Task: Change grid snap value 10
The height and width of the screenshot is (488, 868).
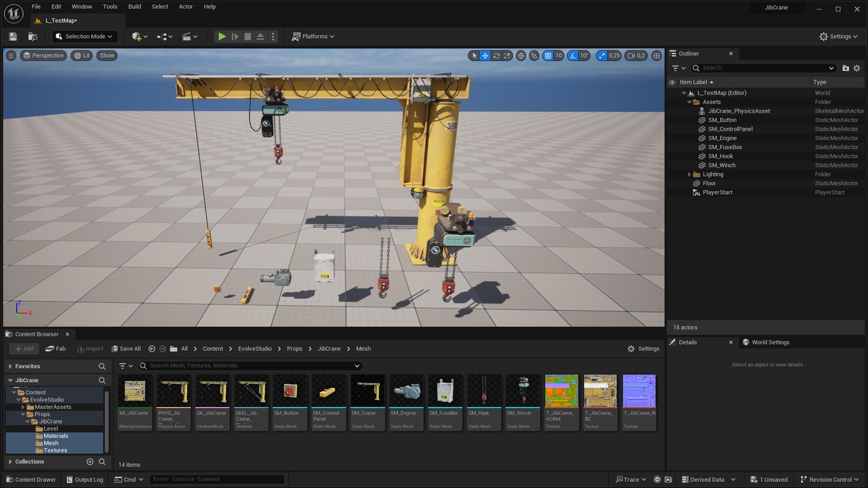Action: click(x=559, y=56)
